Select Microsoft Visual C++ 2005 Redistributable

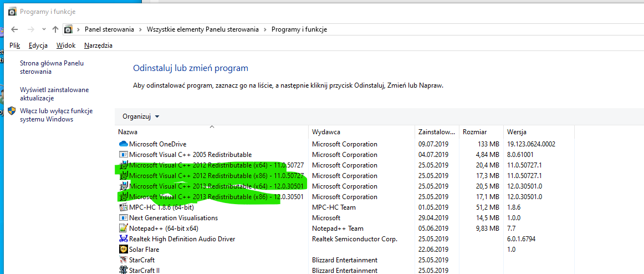click(190, 155)
